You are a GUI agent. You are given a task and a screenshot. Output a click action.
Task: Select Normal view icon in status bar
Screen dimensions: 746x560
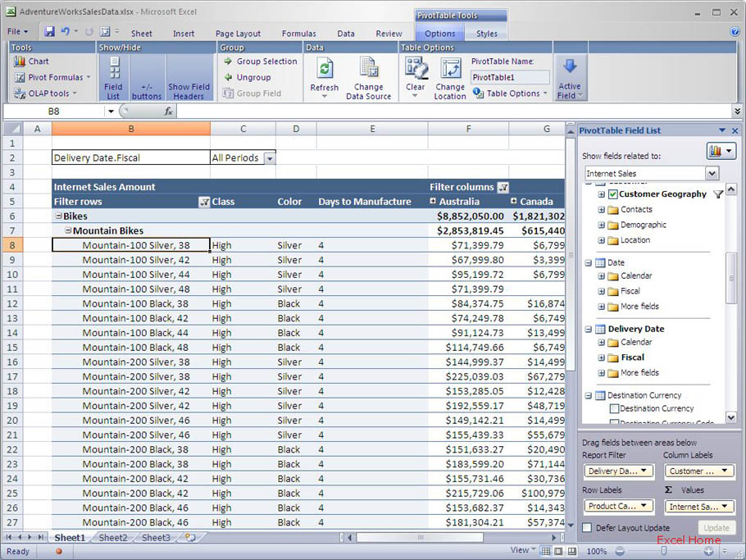coord(546,551)
